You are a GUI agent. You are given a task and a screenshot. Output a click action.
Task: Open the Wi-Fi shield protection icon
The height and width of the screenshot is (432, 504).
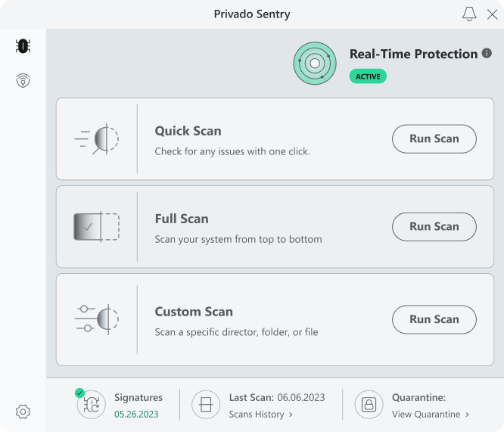(x=23, y=80)
